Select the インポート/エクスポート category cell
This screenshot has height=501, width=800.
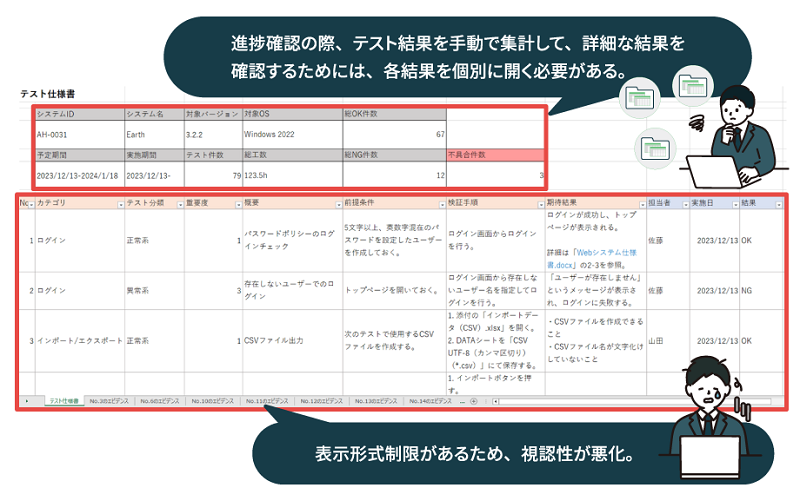80,340
